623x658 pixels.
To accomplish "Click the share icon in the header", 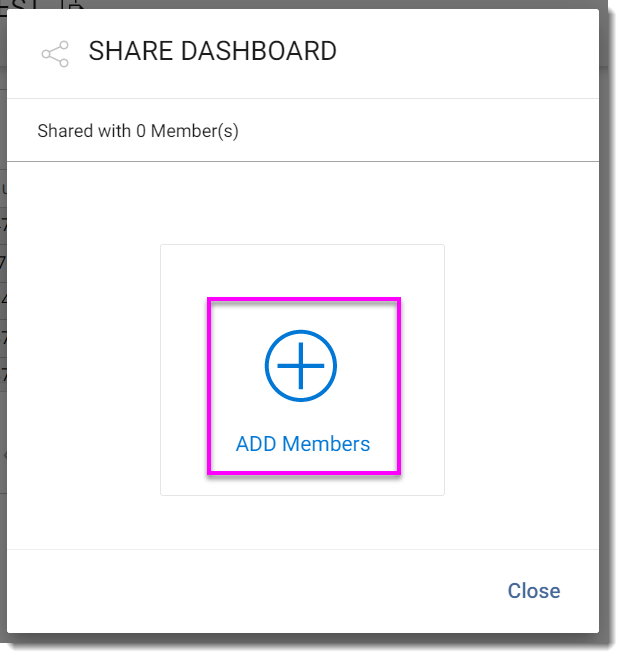I will click(55, 54).
